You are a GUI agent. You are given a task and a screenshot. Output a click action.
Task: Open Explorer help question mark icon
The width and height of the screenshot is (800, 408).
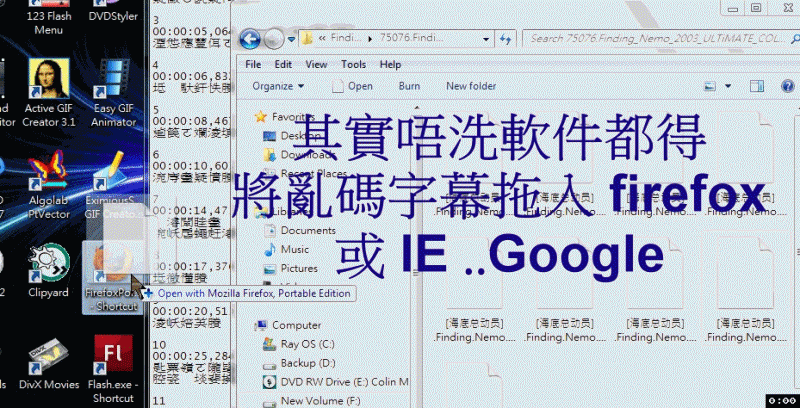coord(788,86)
